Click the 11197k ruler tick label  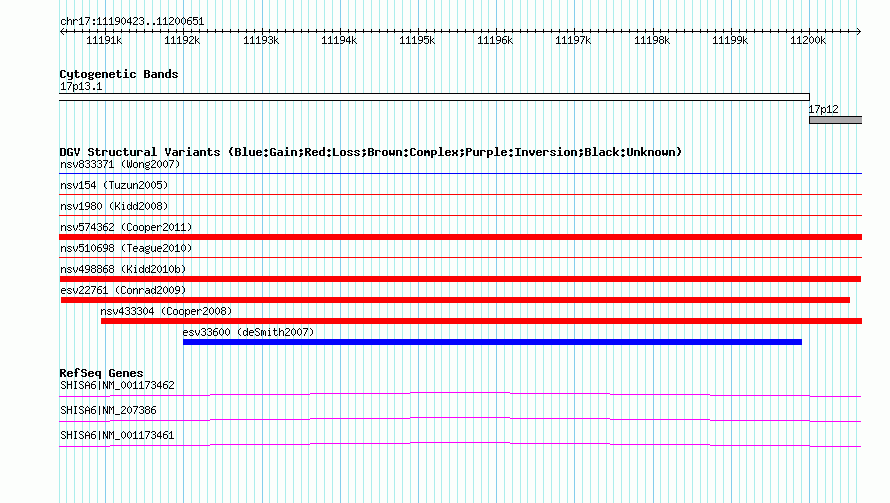click(573, 40)
